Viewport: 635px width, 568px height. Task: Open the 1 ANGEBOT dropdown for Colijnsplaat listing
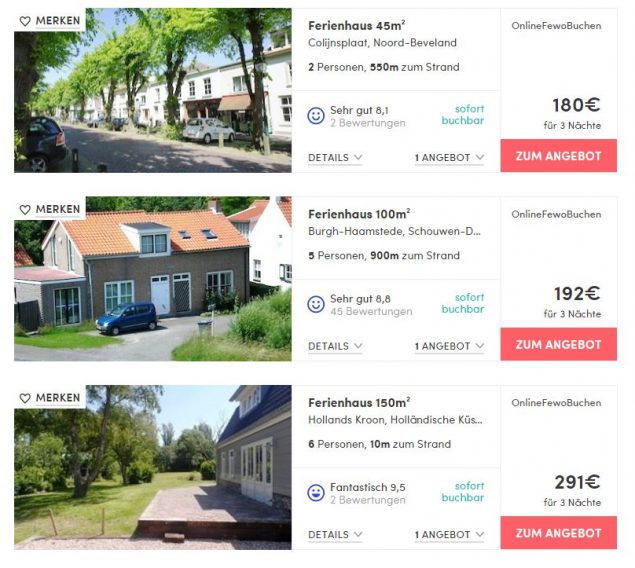449,157
